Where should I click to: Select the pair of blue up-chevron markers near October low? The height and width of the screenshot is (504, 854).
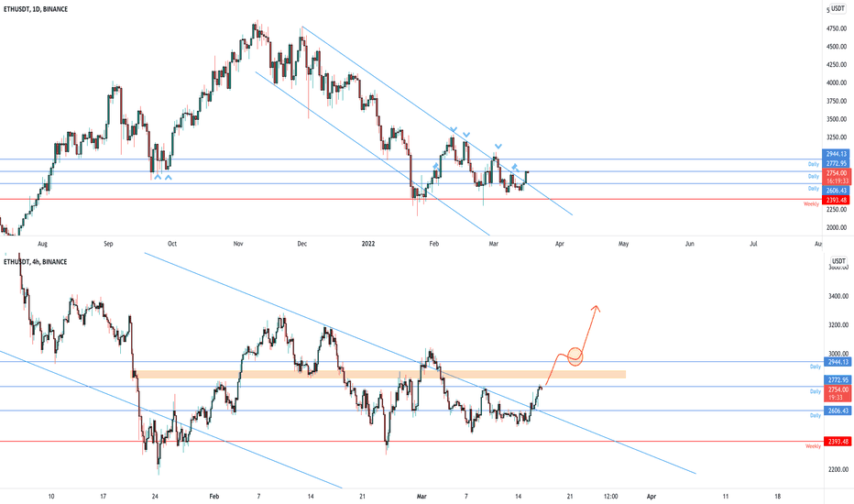click(163, 177)
